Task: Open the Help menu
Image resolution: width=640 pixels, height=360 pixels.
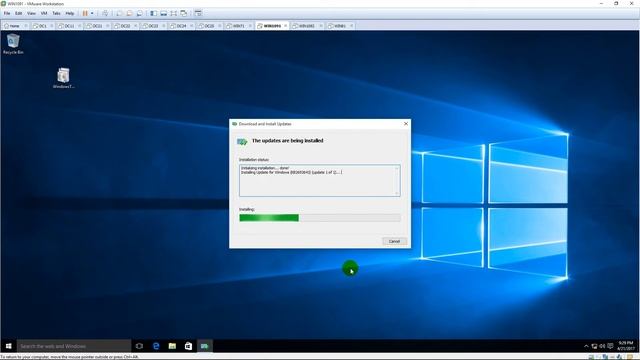Action: point(70,13)
